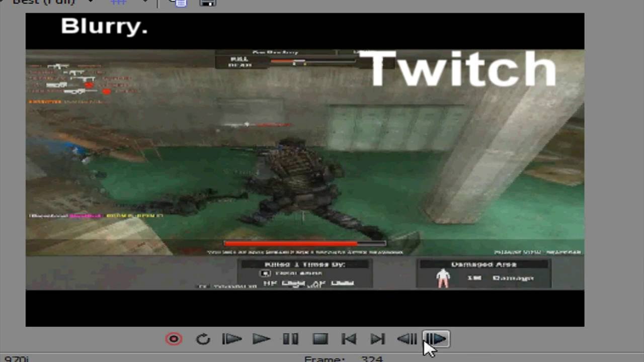
Task: Step back one frame with Previous Frame
Action: pos(407,339)
